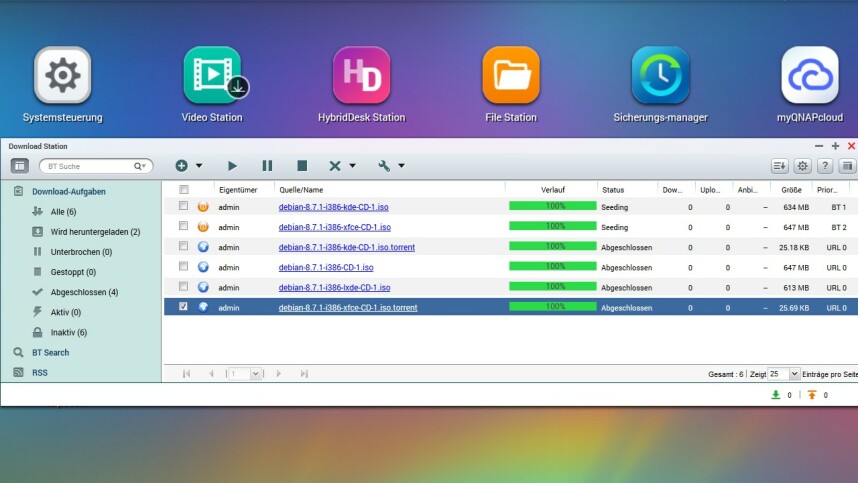Go to first page of task list
The width and height of the screenshot is (858, 483).
tap(186, 374)
